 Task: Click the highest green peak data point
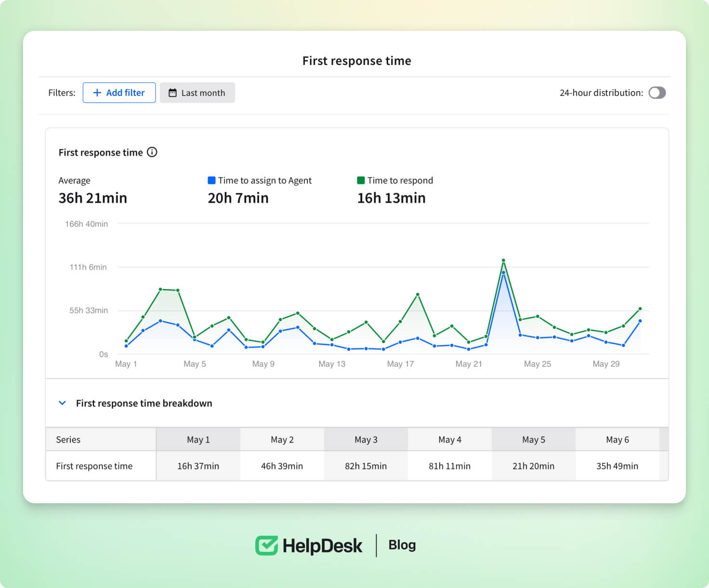click(503, 261)
